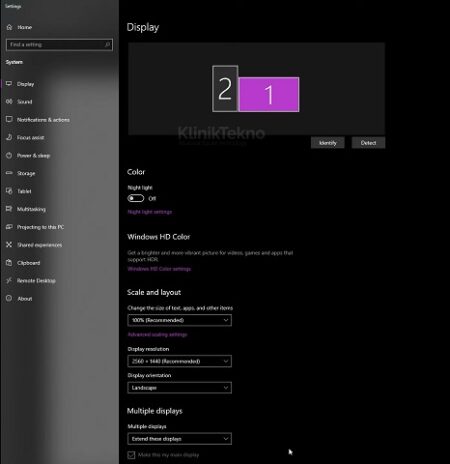Image resolution: width=450 pixels, height=464 pixels.
Task: Open Windows HD Color settings link
Action: tap(159, 269)
